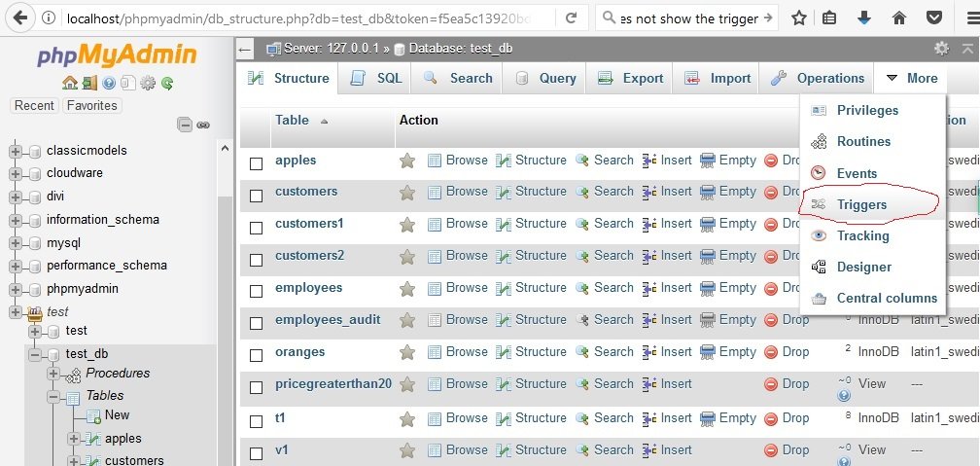Click the log out door icon

(88, 84)
